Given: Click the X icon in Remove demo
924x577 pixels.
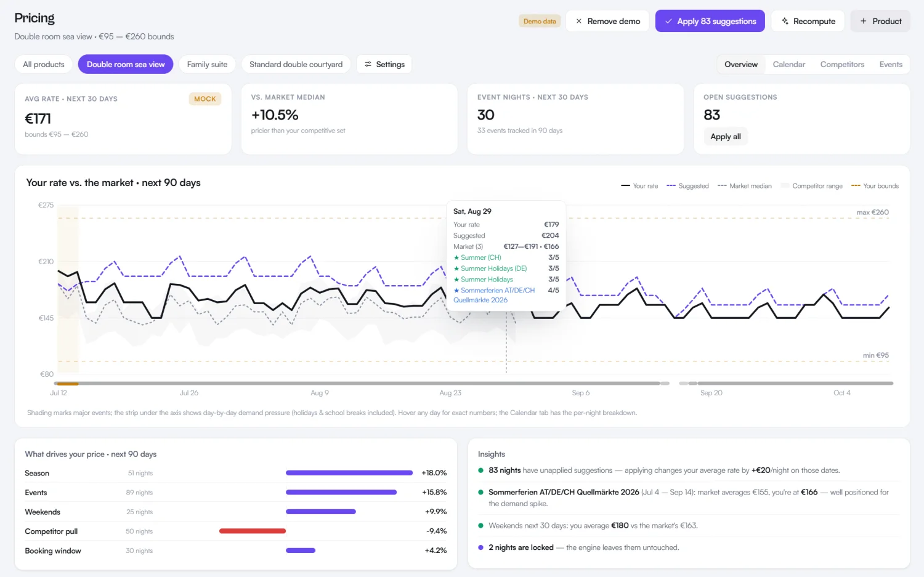Looking at the screenshot, I should tap(578, 21).
